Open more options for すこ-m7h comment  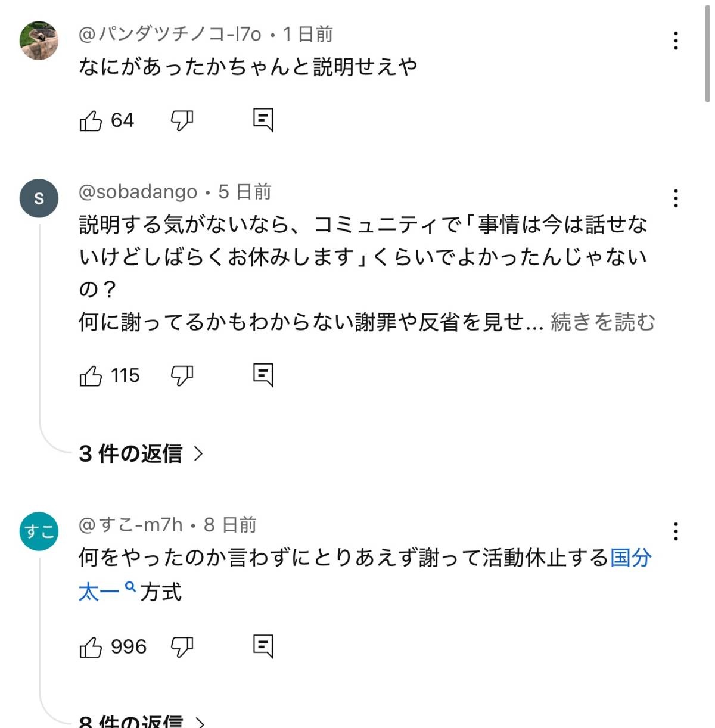click(x=676, y=531)
